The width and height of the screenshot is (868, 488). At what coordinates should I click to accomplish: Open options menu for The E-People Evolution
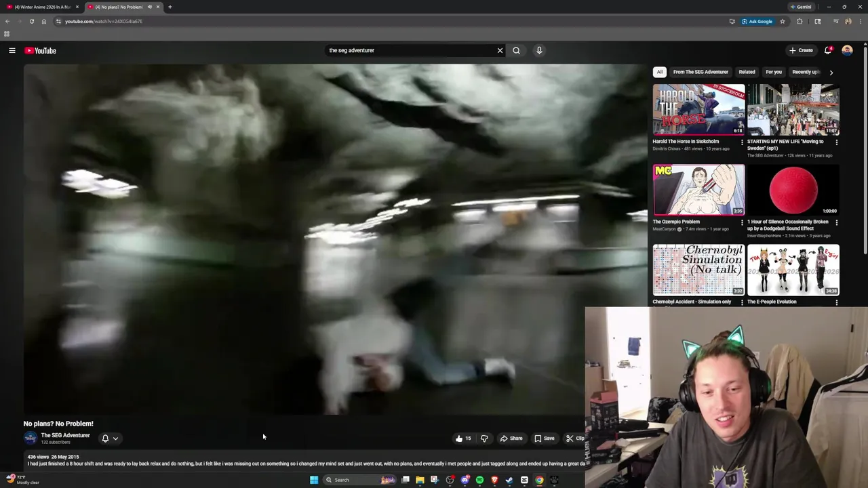click(836, 302)
